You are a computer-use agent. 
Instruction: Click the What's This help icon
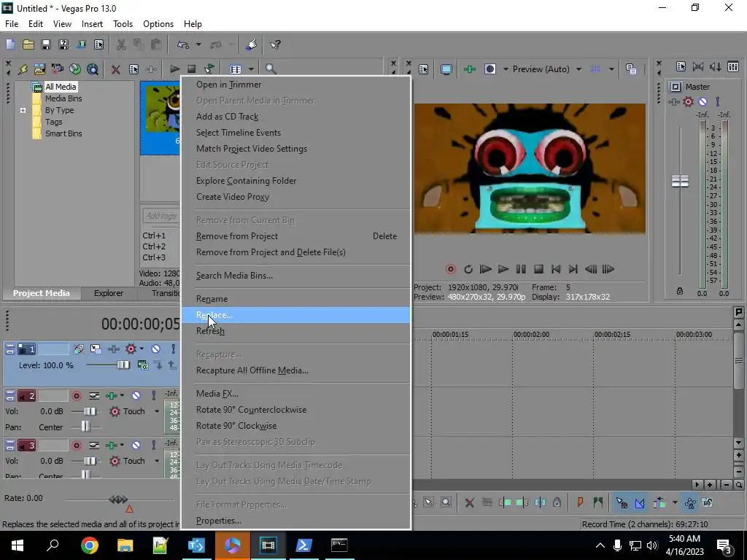(x=275, y=44)
